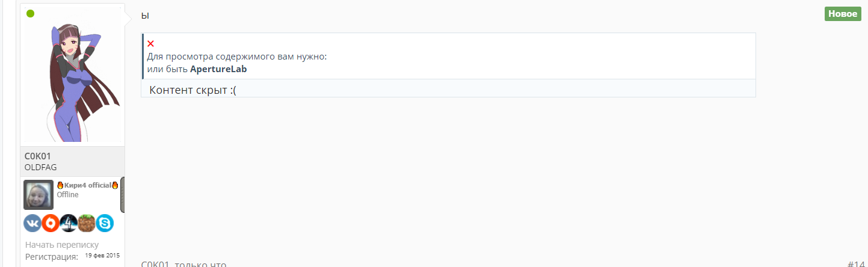Open the Origin profile icon
The width and height of the screenshot is (868, 267).
[51, 223]
